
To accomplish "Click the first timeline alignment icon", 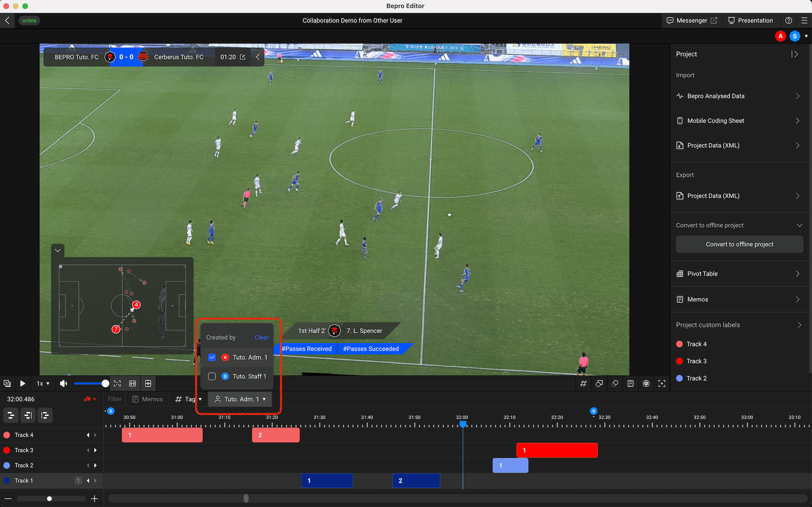I will (11, 416).
